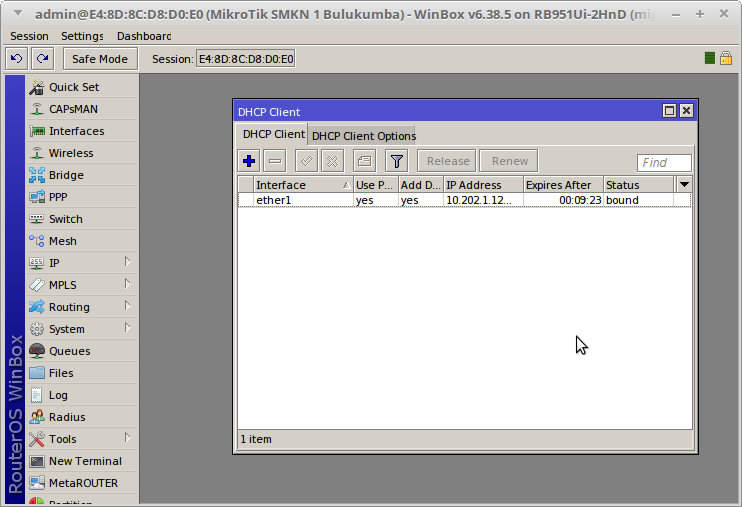Open the WinBox window menu arrow
742x507 pixels.
[18, 14]
